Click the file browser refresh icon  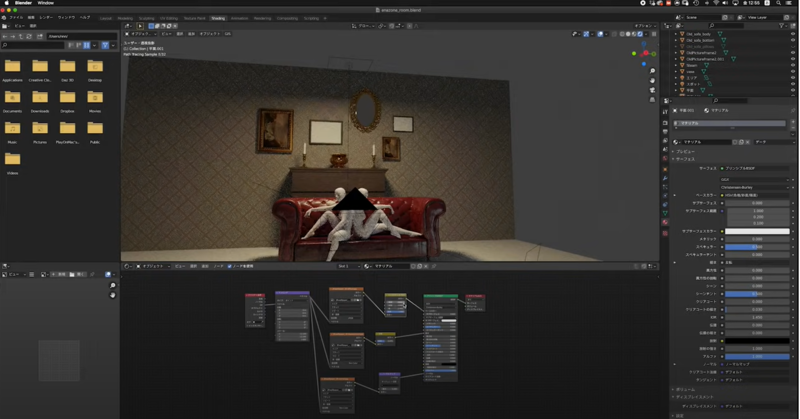pyautogui.click(x=29, y=36)
